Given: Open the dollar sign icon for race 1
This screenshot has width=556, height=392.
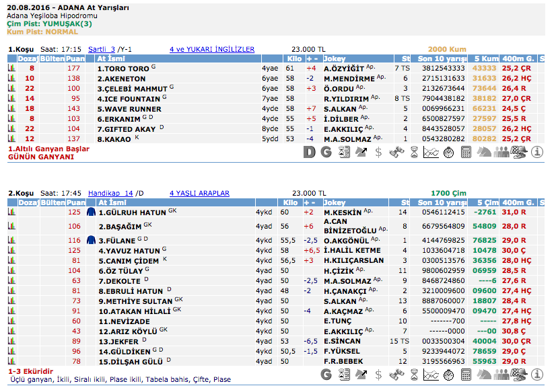Looking at the screenshot, I should pyautogui.click(x=378, y=152).
